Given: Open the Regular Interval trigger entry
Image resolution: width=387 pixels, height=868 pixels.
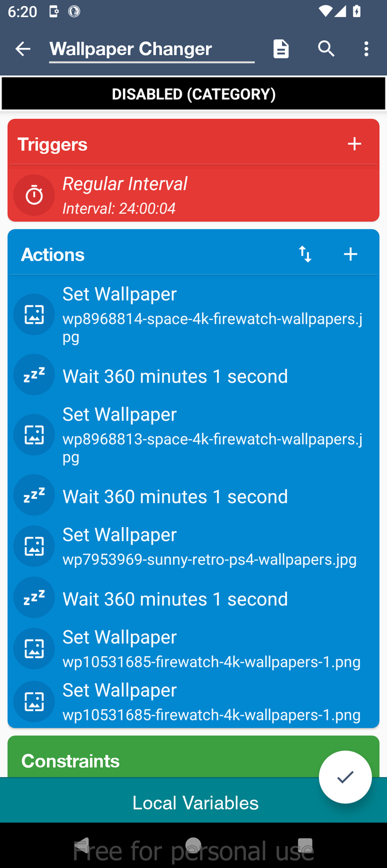Looking at the screenshot, I should pyautogui.click(x=206, y=195).
